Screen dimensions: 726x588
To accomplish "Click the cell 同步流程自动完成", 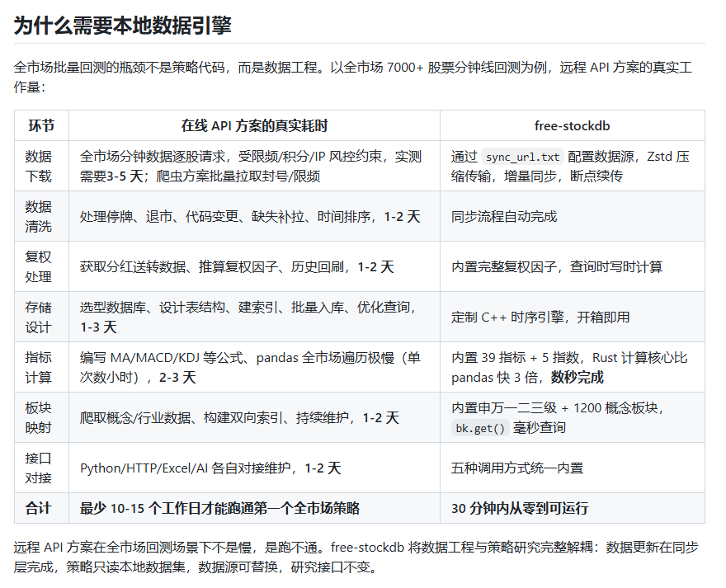I will pyautogui.click(x=573, y=216).
